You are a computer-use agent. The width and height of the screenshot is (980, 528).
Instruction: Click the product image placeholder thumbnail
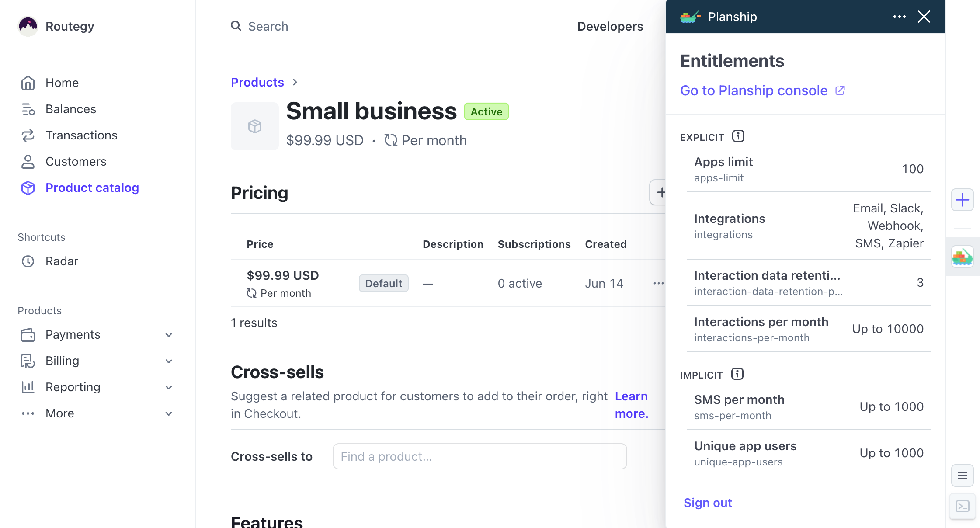point(255,126)
